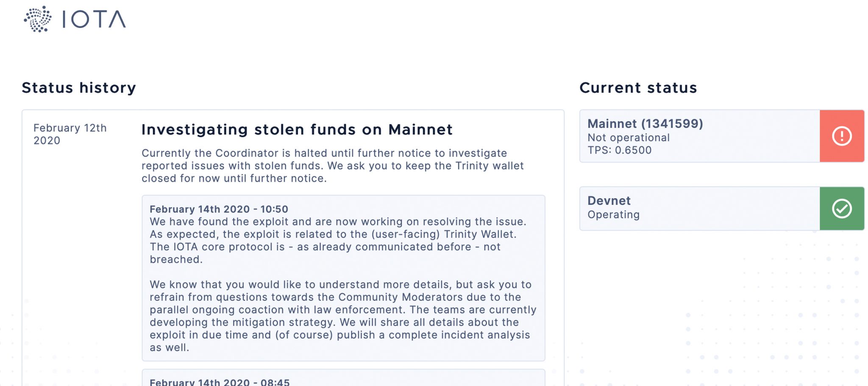868x386 pixels.
Task: Click the TPS: 0.6500 reading
Action: [619, 150]
